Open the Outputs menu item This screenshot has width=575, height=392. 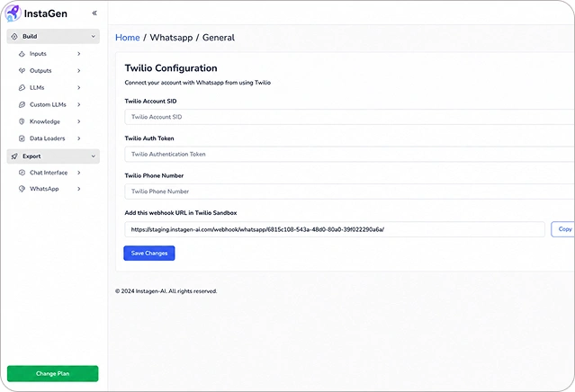pos(49,71)
